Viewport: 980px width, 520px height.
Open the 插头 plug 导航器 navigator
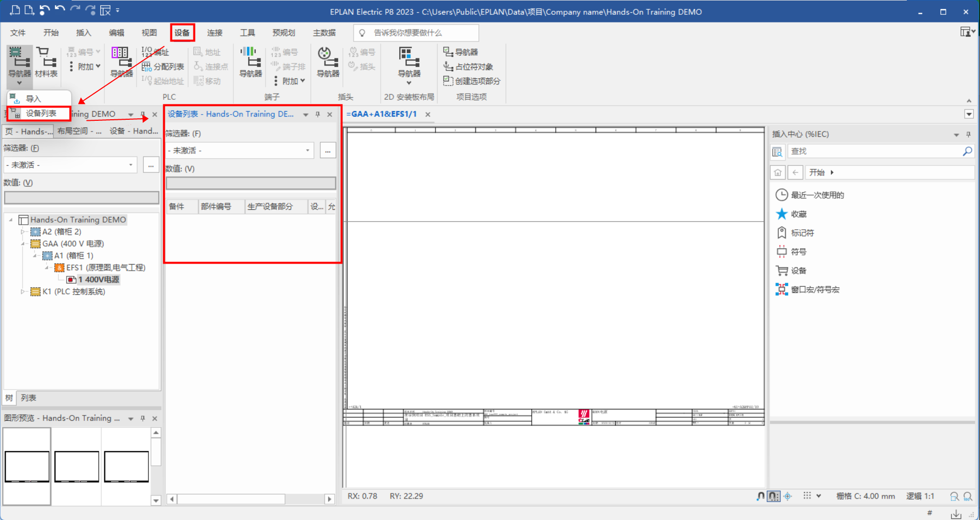click(x=328, y=62)
